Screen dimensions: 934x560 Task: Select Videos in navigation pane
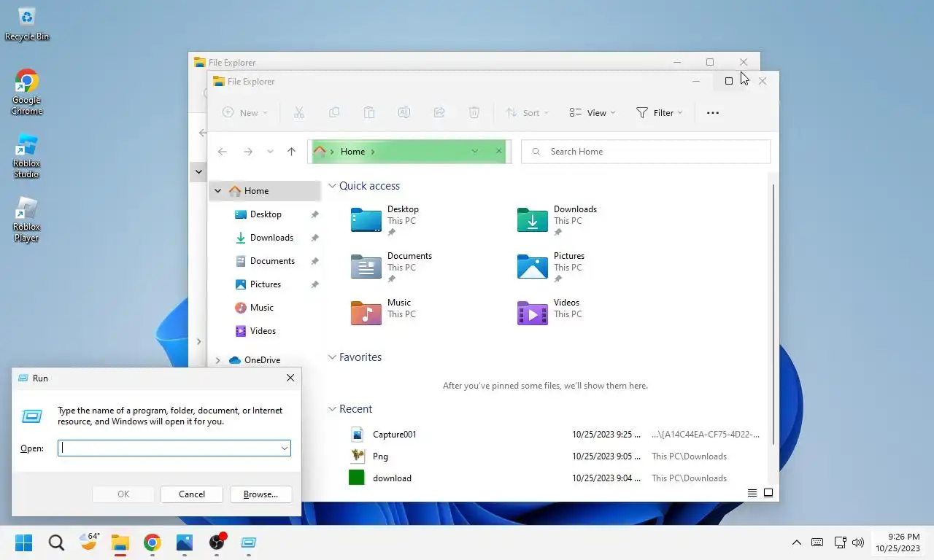click(263, 331)
